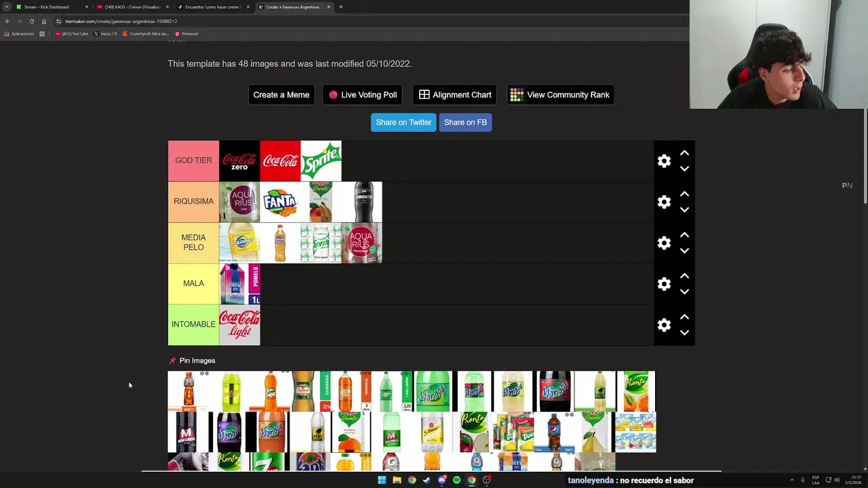Show hidden system tray icons

[791, 480]
